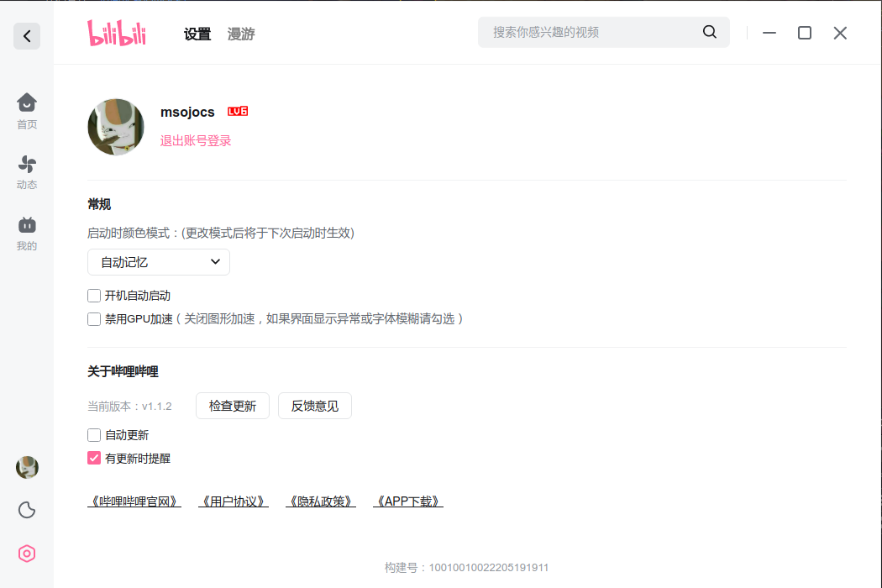Click the 启动时颜色模式 label text
Screen dimensions: 882x588
(x=220, y=233)
